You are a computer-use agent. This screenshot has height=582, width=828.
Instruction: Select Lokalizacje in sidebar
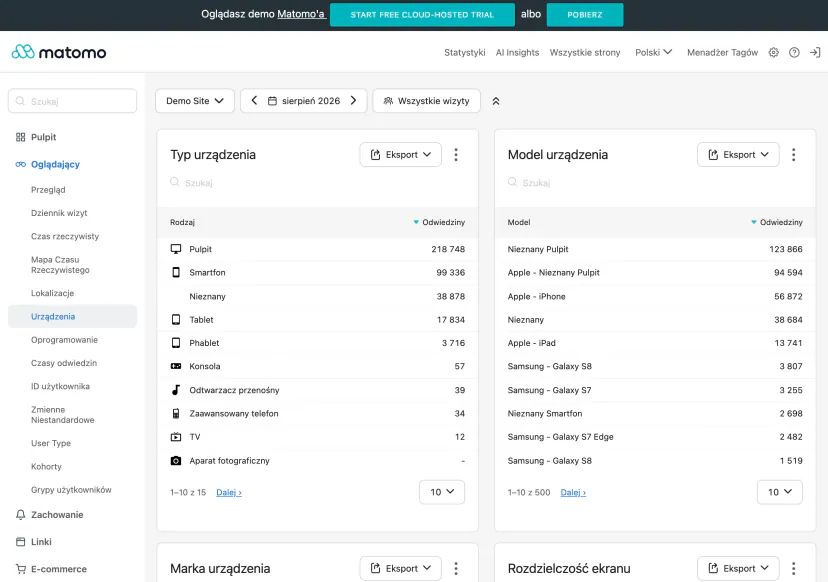point(52,293)
